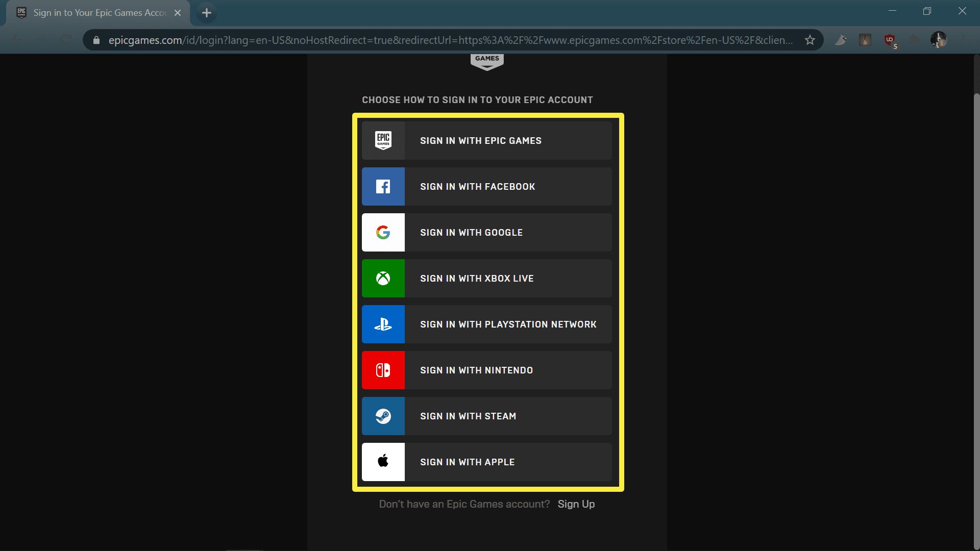Choose Sign in with Facebook
This screenshot has width=980, height=551.
[x=486, y=186]
